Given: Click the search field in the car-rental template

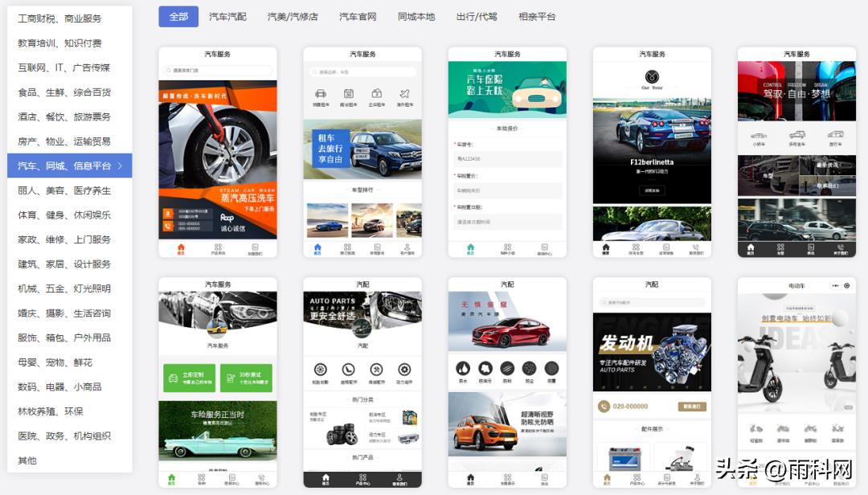Looking at the screenshot, I should pyautogui.click(x=362, y=72).
